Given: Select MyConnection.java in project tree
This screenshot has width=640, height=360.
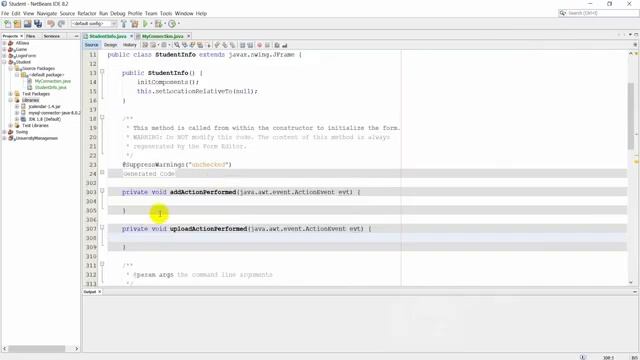Looking at the screenshot, I should (53, 81).
